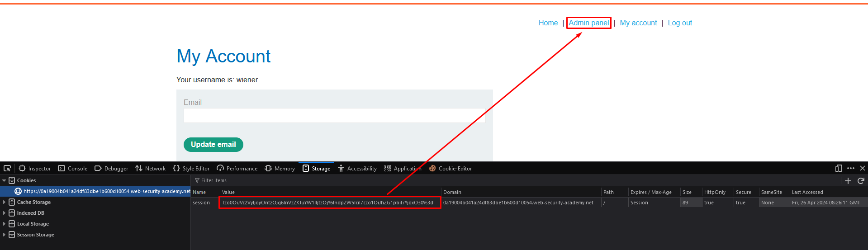Sort by the HttpOnly column header
The width and height of the screenshot is (868, 250).
pos(718,192)
